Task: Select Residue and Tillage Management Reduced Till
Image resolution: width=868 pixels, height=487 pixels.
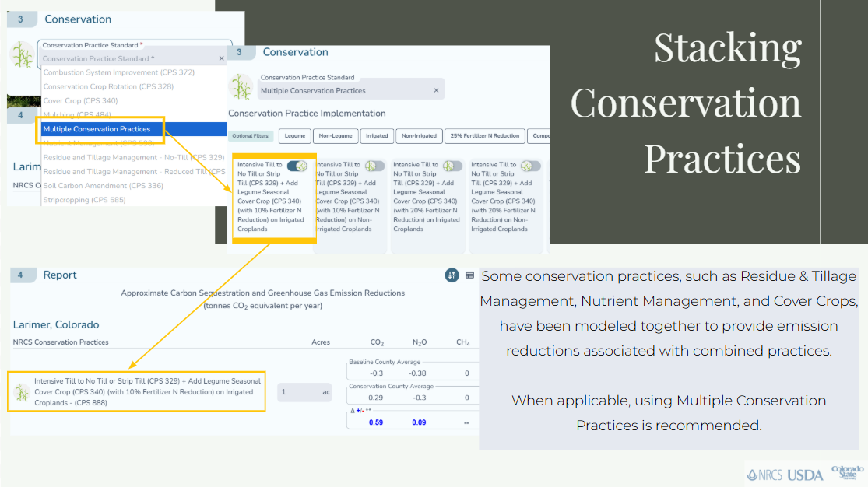Action: click(x=134, y=172)
